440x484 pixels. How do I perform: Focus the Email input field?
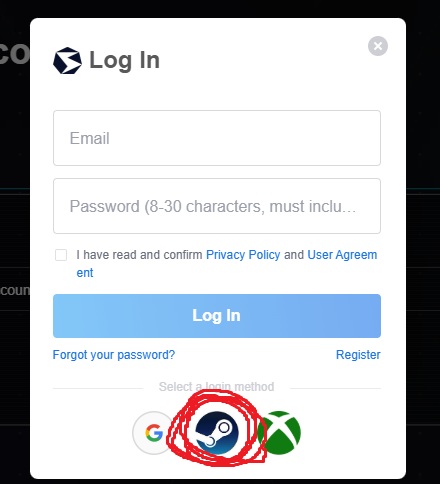[217, 138]
